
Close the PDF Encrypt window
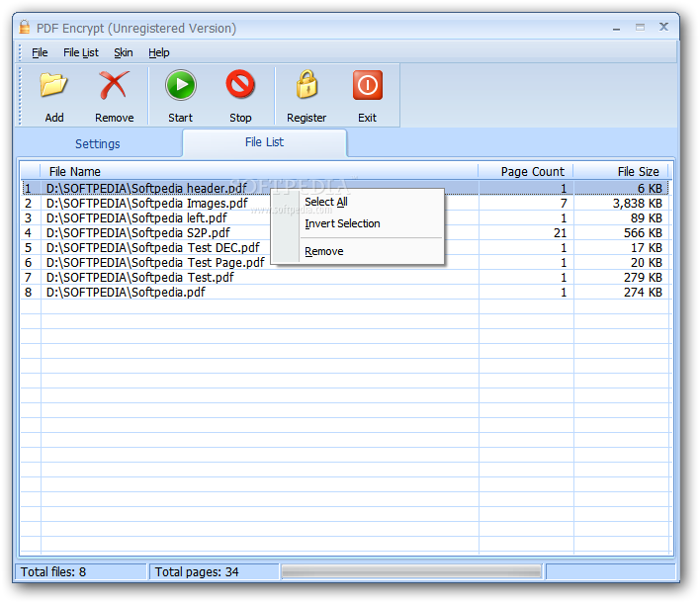click(x=663, y=27)
